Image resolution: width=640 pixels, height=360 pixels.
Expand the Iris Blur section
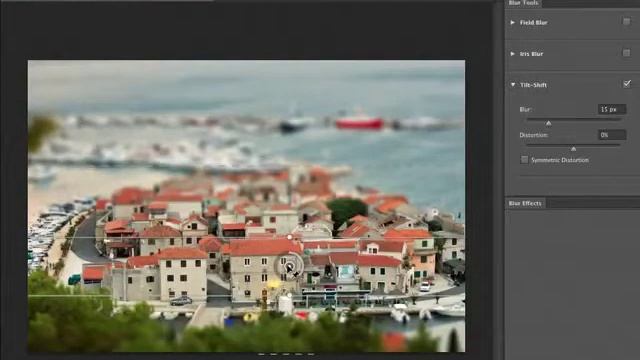(x=513, y=54)
